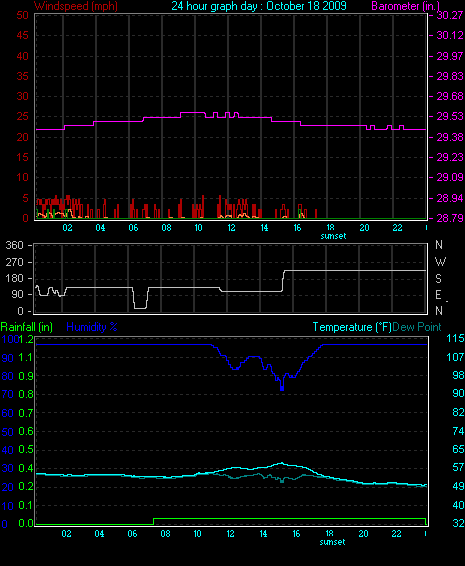Click the Windspeed (mph) axis label

(76, 6)
